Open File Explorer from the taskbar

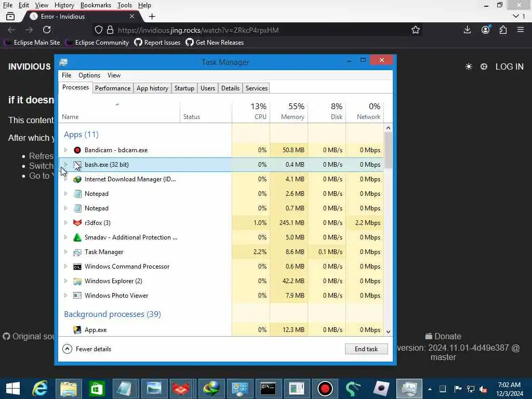pos(69,389)
